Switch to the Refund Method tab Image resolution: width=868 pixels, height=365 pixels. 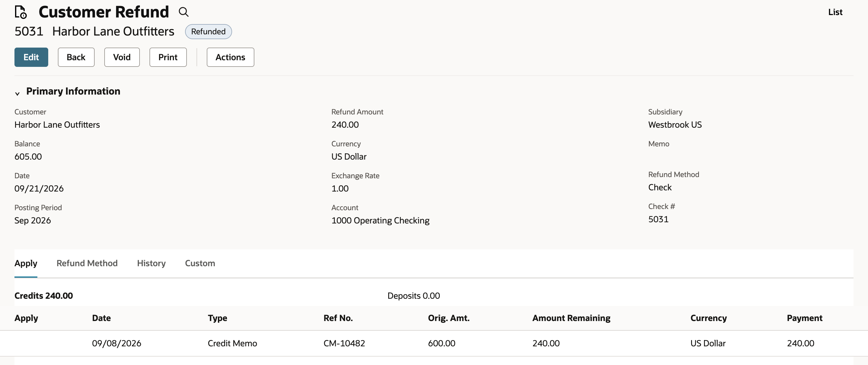pyautogui.click(x=87, y=263)
